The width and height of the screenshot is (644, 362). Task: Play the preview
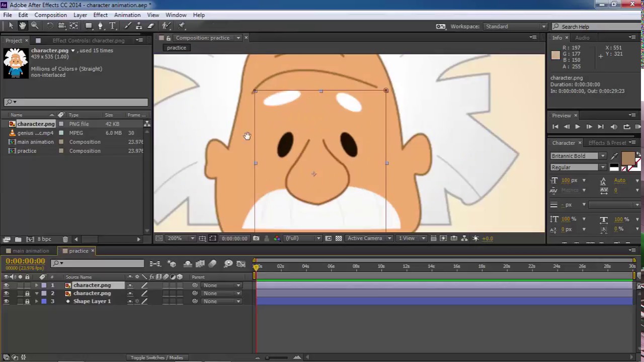click(578, 127)
